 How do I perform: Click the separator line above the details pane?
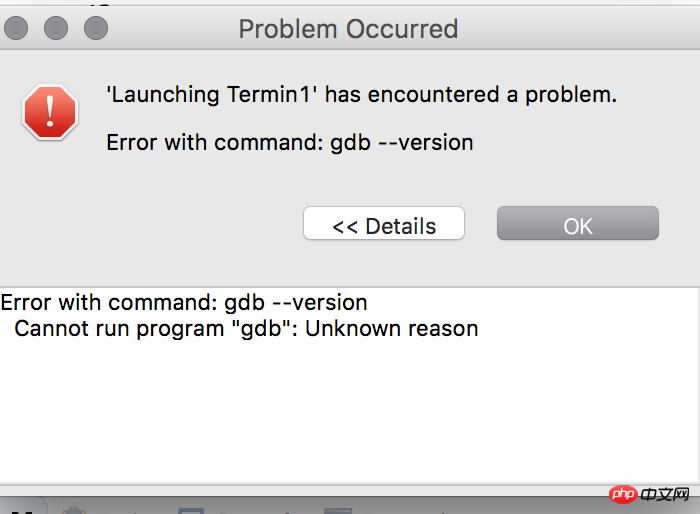point(350,287)
